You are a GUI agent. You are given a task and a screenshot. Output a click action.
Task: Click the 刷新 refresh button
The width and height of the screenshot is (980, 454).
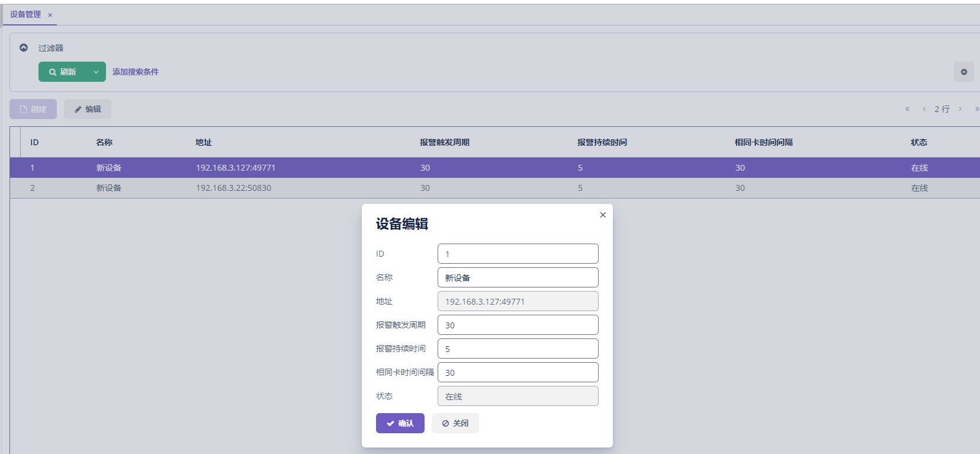click(63, 72)
